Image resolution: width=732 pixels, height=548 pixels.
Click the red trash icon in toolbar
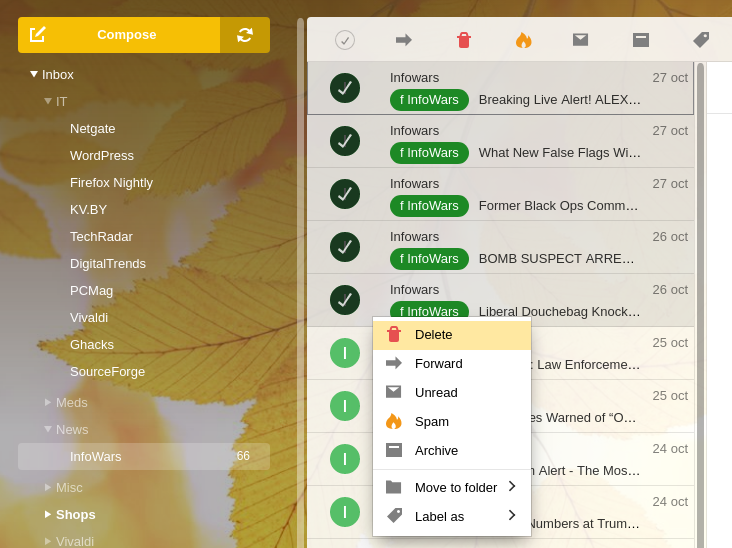pos(464,40)
